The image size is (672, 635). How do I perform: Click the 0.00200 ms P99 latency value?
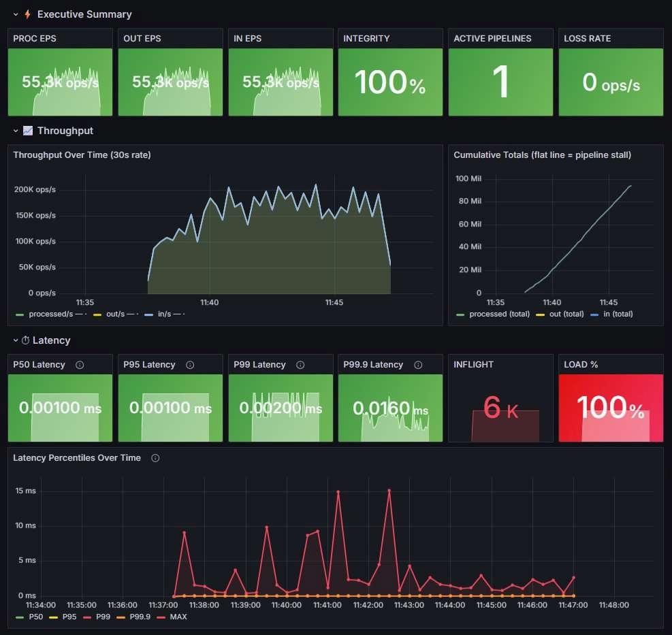pyautogui.click(x=281, y=408)
